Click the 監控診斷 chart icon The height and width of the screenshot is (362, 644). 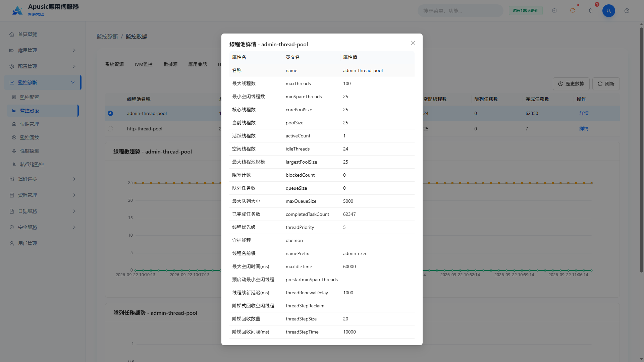(x=12, y=82)
